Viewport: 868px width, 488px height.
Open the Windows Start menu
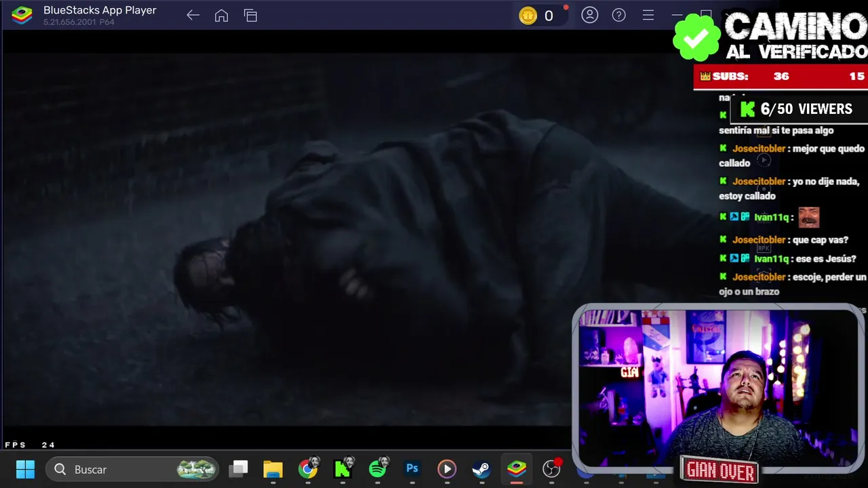[25, 469]
